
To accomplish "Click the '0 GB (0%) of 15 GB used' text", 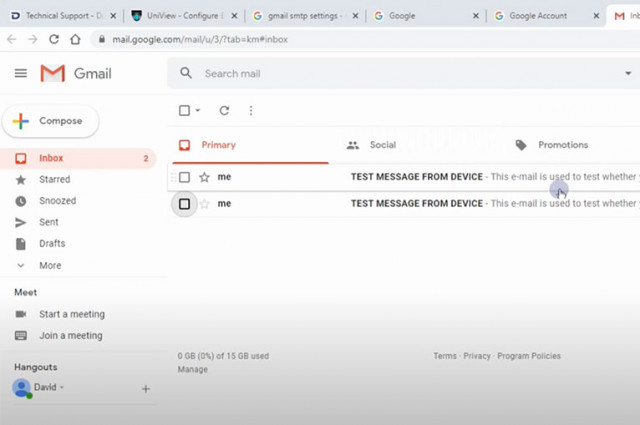I will click(x=223, y=356).
